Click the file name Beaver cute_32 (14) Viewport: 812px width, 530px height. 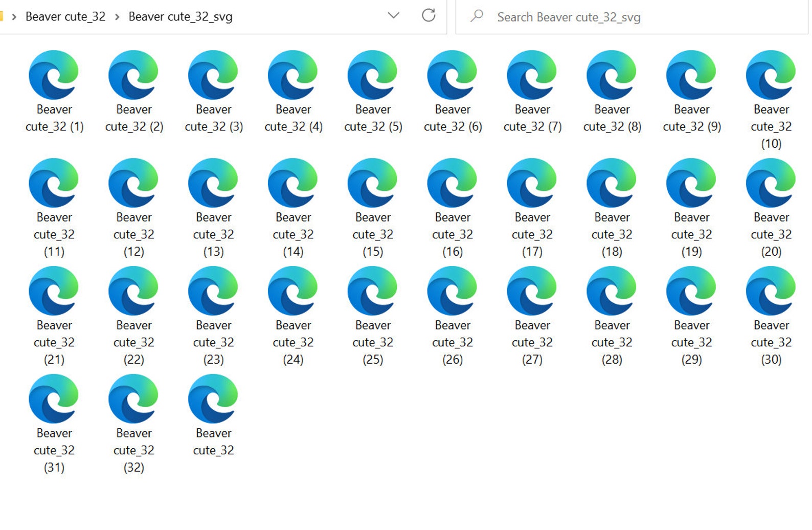coord(294,234)
